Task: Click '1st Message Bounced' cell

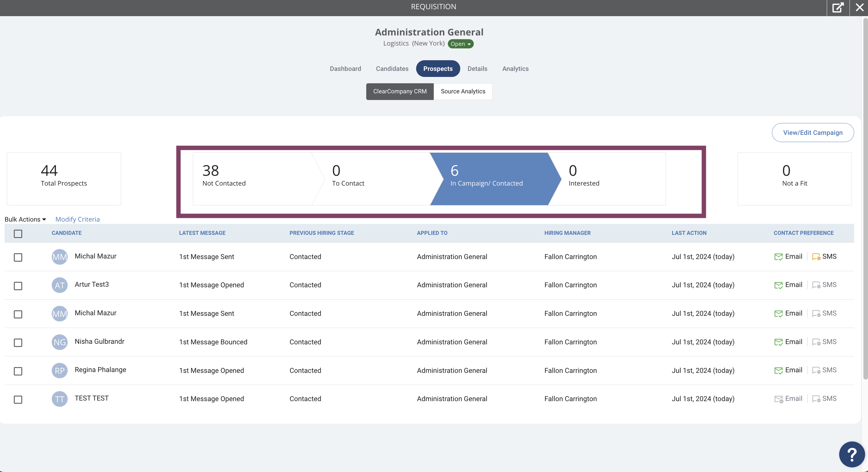Action: click(213, 342)
